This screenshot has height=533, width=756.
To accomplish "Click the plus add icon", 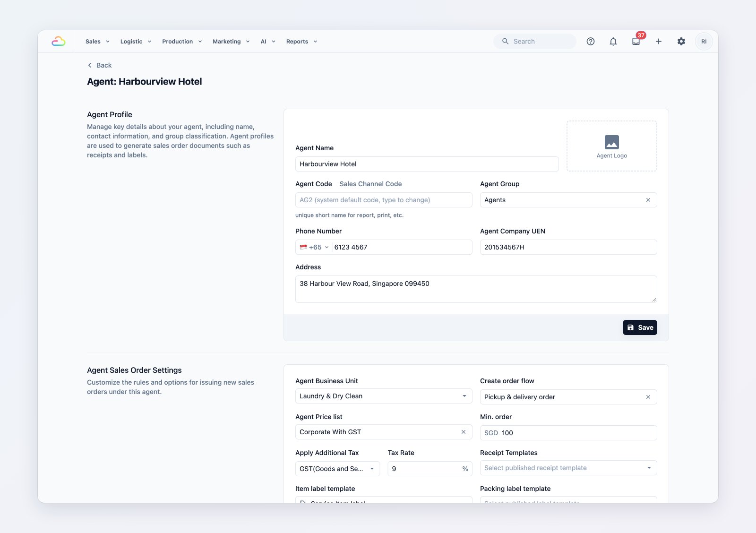I will [x=659, y=42].
